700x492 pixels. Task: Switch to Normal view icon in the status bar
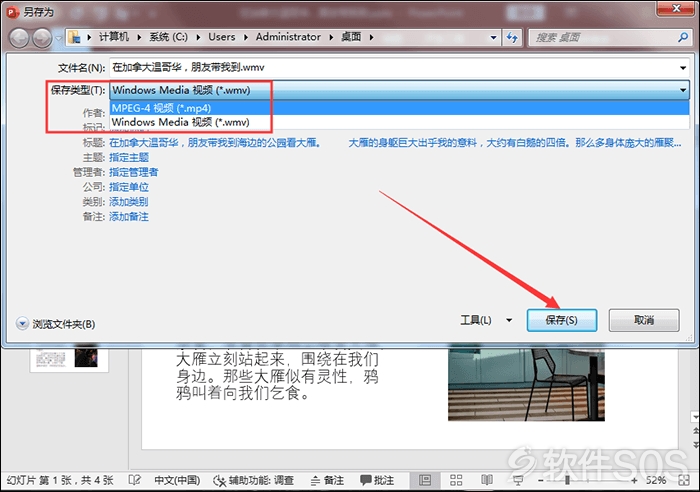coord(425,480)
